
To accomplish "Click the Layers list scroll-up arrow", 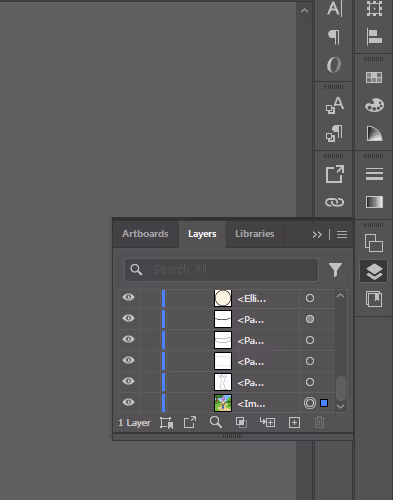I will [340, 295].
